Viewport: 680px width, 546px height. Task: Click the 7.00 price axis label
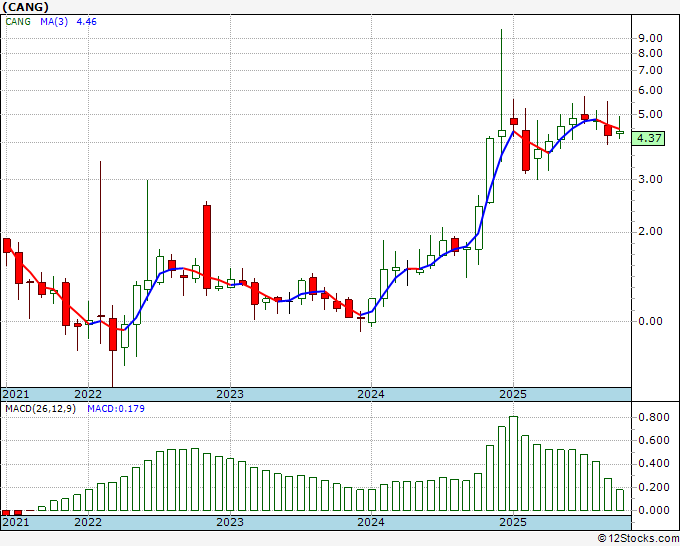[x=651, y=70]
